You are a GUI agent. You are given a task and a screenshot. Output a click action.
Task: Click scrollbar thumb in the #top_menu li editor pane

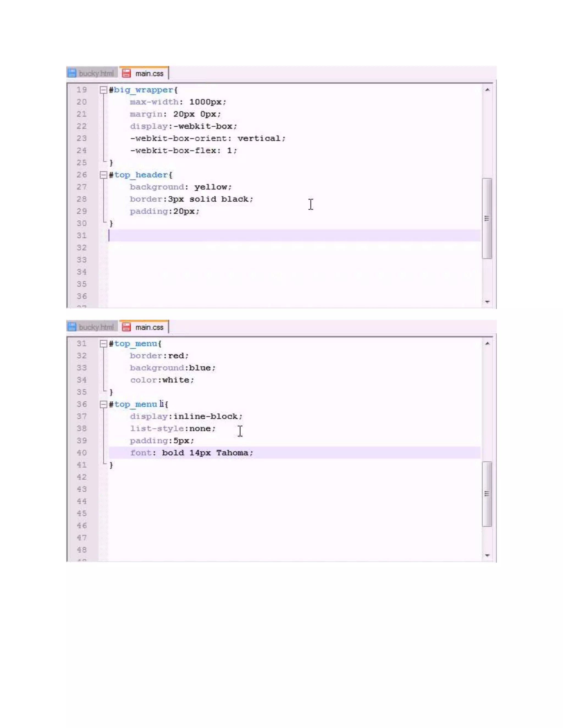click(x=487, y=494)
